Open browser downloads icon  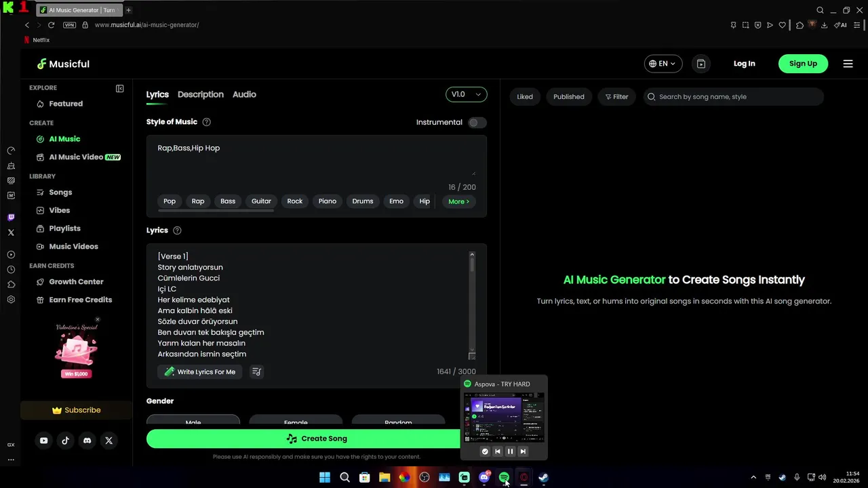click(x=824, y=25)
